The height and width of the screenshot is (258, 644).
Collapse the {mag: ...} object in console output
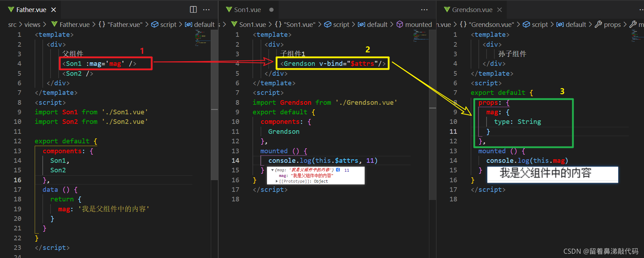click(272, 170)
